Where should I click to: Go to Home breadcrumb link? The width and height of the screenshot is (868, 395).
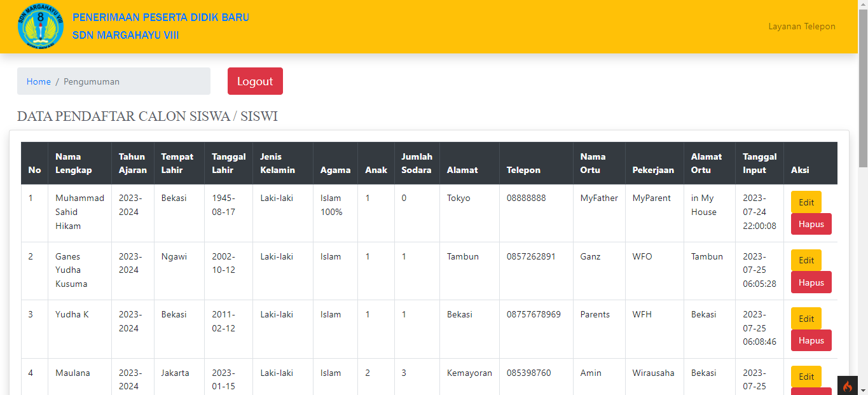point(39,81)
